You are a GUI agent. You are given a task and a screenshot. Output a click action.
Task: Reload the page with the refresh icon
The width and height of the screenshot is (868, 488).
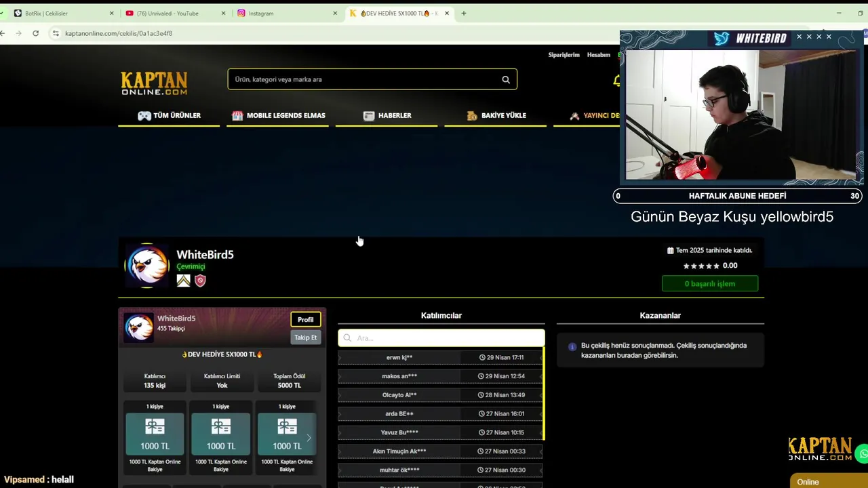pyautogui.click(x=35, y=33)
